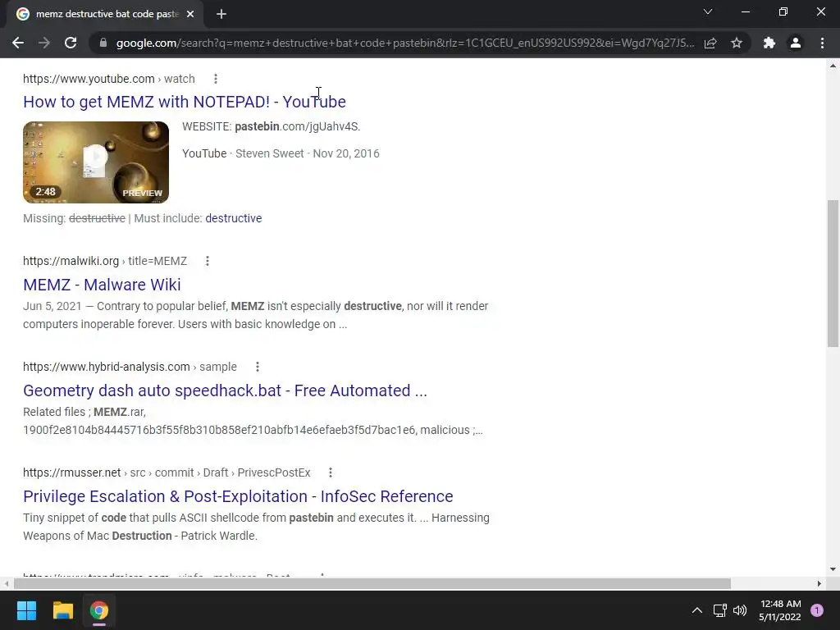This screenshot has width=840, height=630.
Task: Click the https://www.hybrid-analysis.com URL text
Action: 106,367
